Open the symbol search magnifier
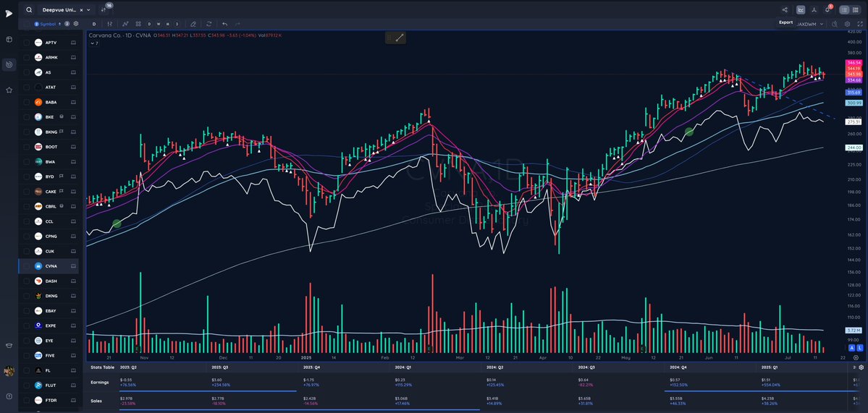The height and width of the screenshot is (413, 868). coord(29,9)
